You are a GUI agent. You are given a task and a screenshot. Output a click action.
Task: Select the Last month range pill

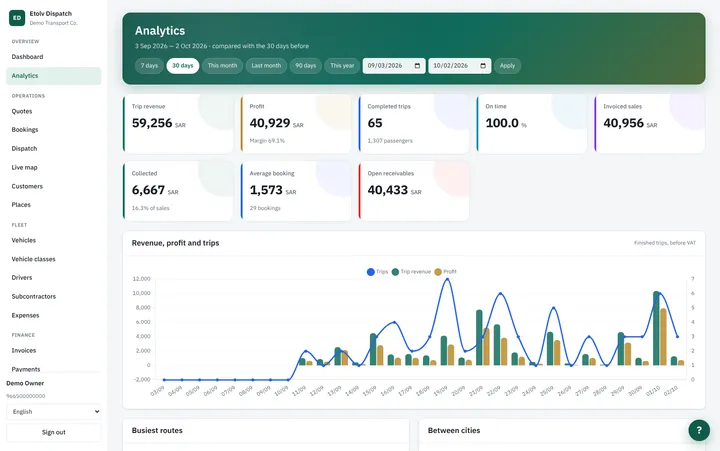(x=266, y=66)
